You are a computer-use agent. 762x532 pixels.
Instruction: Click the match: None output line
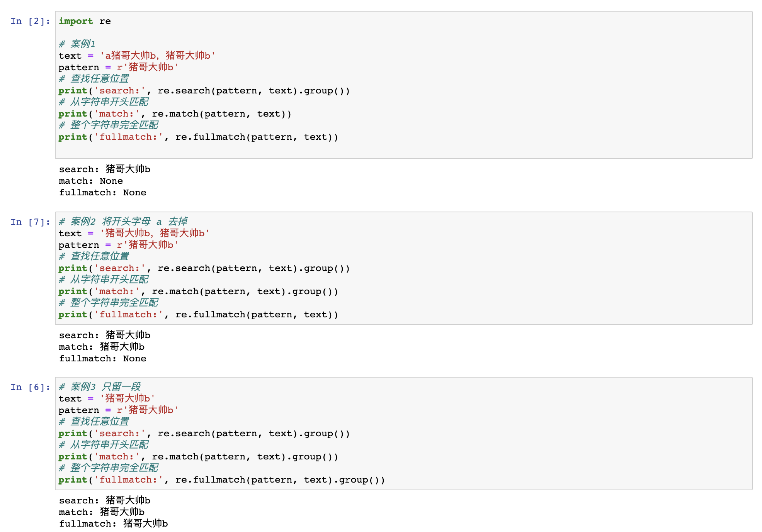(x=91, y=181)
